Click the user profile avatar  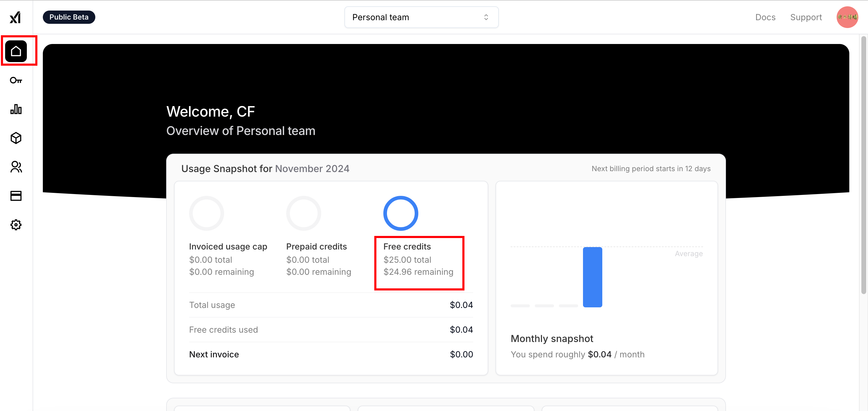tap(847, 17)
